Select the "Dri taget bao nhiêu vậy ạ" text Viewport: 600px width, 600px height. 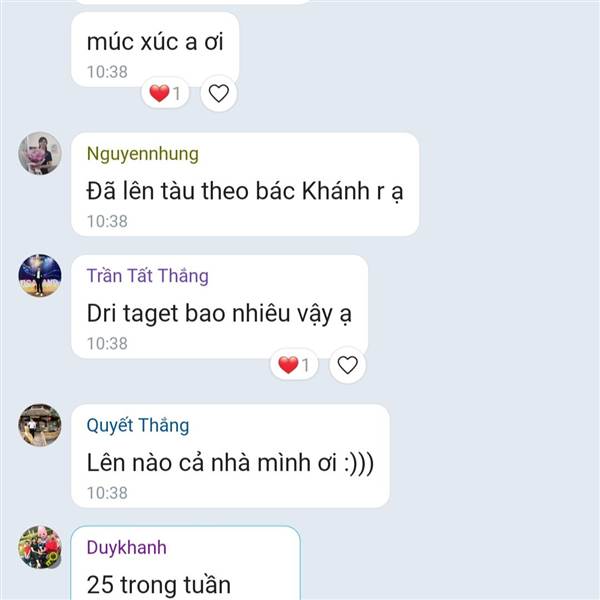[219, 314]
